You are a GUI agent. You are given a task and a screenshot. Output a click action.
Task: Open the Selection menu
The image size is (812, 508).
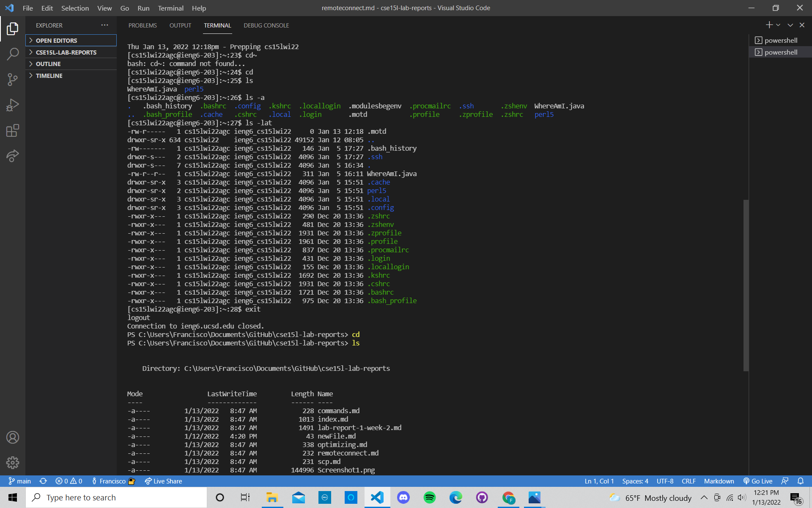pos(75,8)
